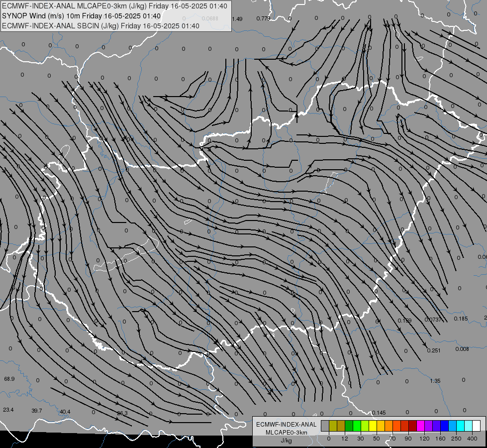Image resolution: width=487 pixels, height=448 pixels.
Task: Click legend scale value 400
Action: click(x=472, y=439)
